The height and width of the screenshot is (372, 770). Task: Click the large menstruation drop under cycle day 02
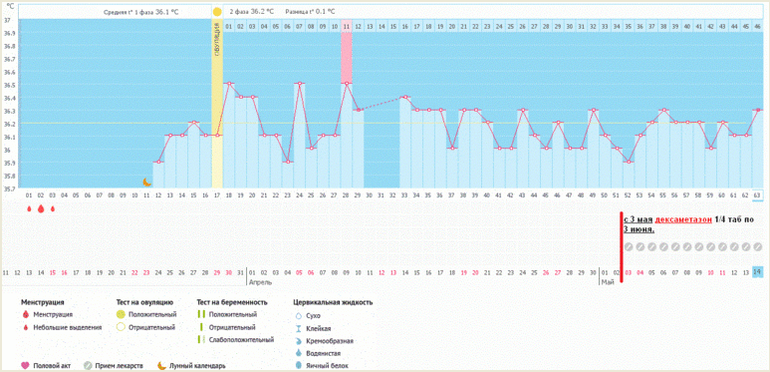click(41, 209)
